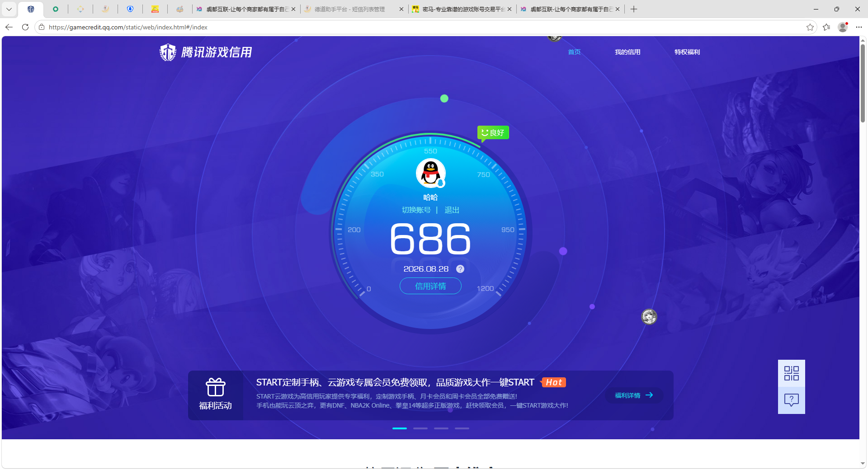Open the browser favorites list
This screenshot has width=868, height=470.
click(826, 27)
